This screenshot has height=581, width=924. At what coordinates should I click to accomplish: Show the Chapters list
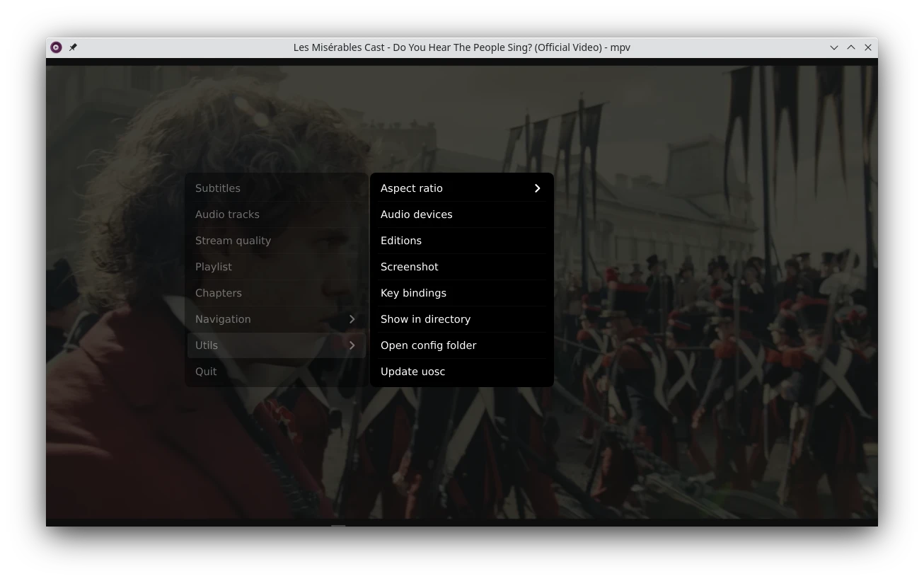[219, 293]
